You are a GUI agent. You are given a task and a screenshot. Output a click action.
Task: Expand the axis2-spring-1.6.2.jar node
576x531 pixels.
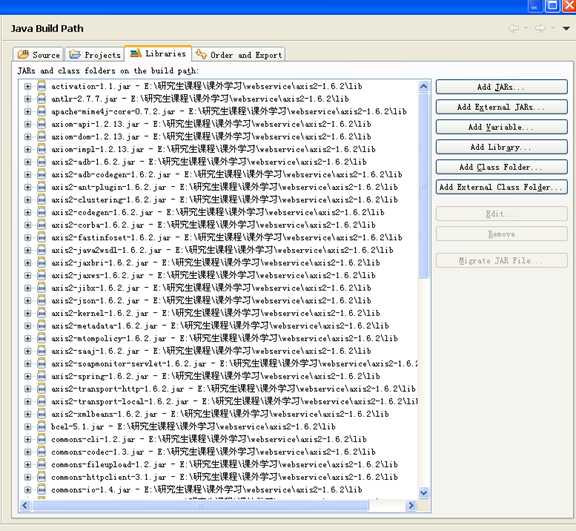[x=28, y=376]
